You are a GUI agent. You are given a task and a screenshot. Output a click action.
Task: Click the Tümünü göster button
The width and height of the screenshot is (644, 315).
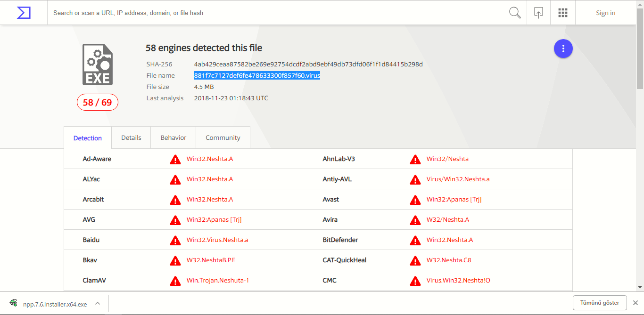600,303
